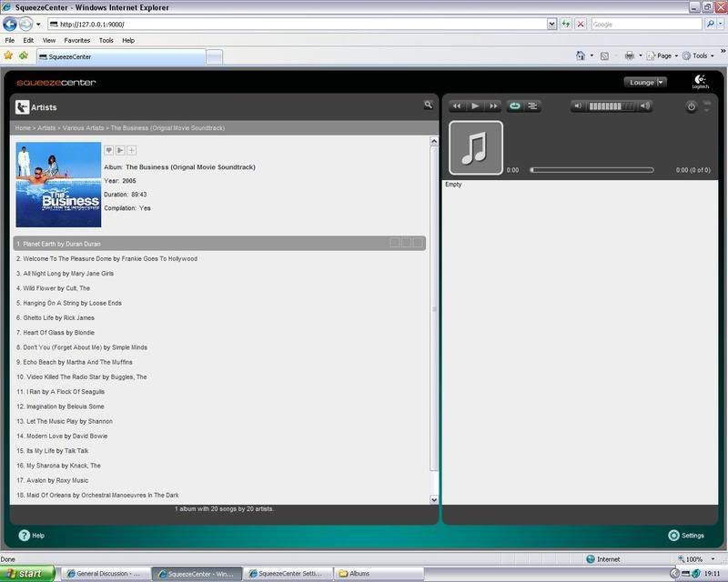Add the album to favorites
Viewport: 728px width, 582px height.
click(108, 150)
